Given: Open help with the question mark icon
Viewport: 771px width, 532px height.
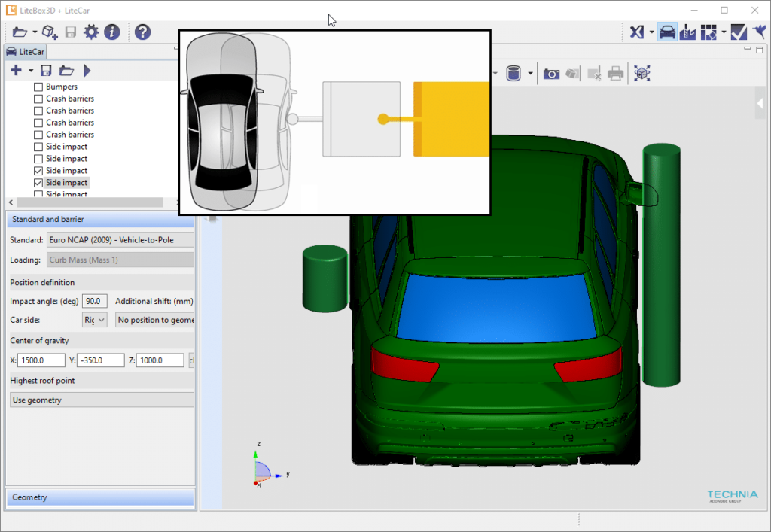Looking at the screenshot, I should click(142, 32).
